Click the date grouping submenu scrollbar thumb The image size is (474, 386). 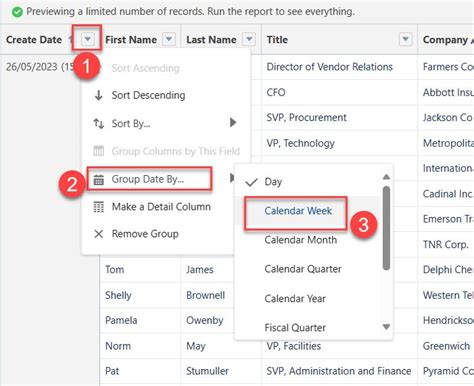[x=386, y=228]
